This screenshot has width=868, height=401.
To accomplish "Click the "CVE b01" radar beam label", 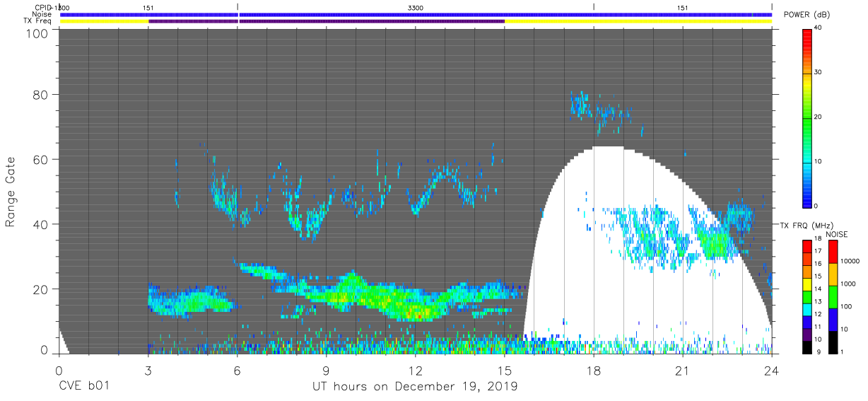I will [83, 387].
